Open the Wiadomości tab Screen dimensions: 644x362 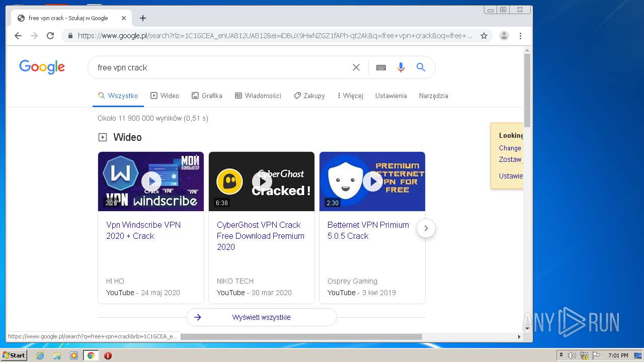click(258, 96)
